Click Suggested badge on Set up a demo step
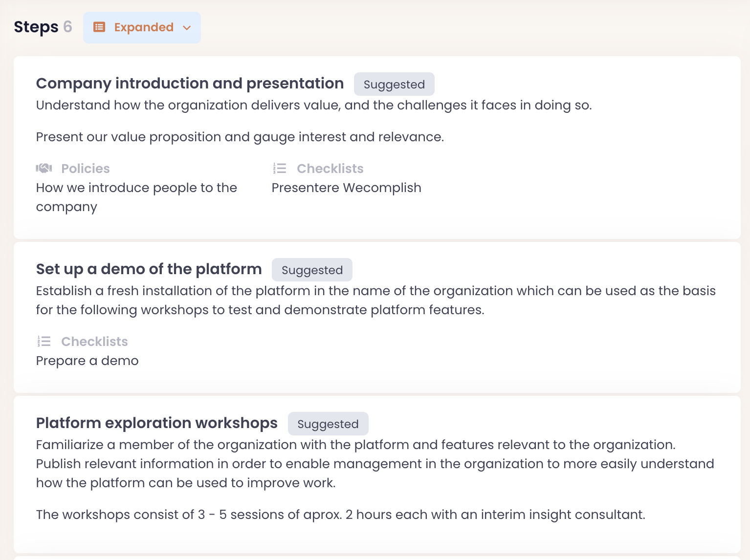Screen dimensions: 750x560 tap(312, 270)
